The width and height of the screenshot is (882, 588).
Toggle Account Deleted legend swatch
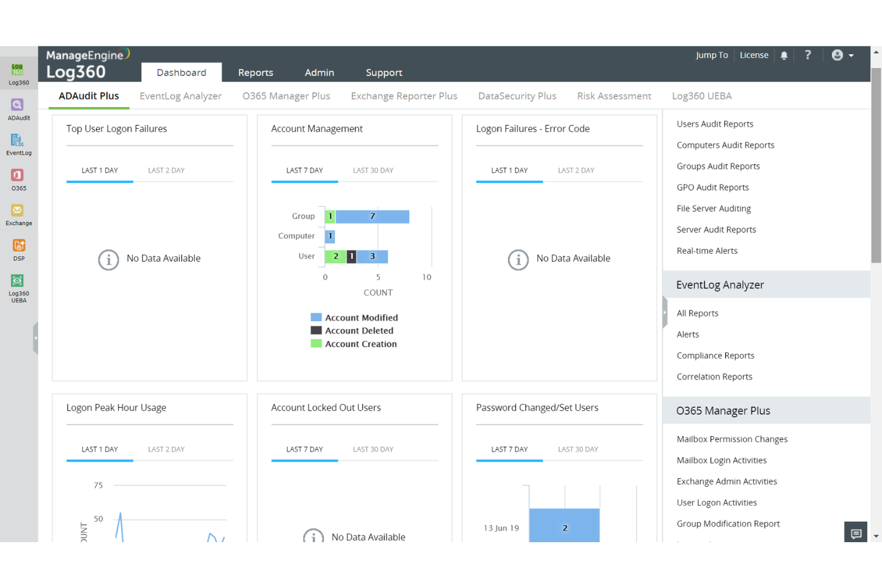point(316,331)
